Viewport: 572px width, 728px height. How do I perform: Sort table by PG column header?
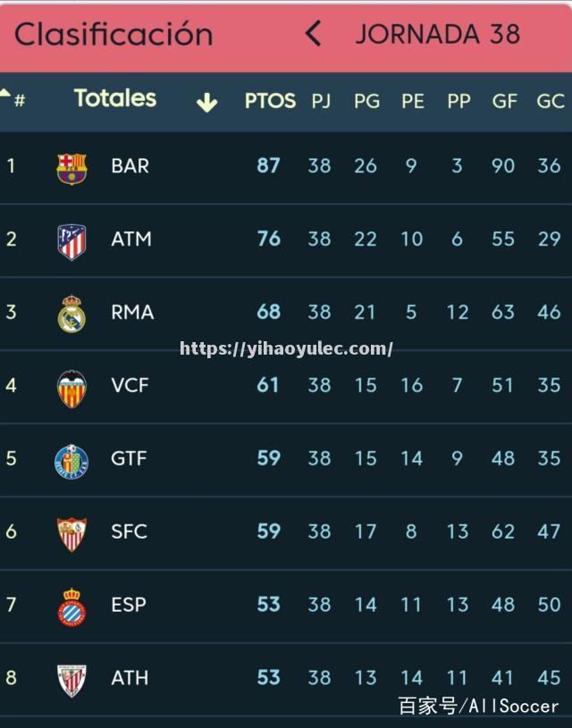[x=366, y=101]
